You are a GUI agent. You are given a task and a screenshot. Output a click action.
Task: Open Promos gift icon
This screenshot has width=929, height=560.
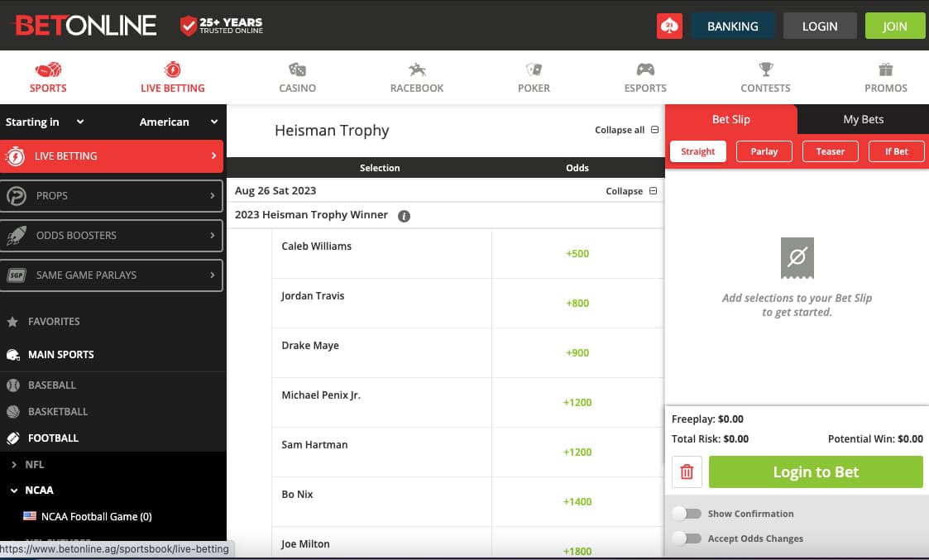[886, 70]
